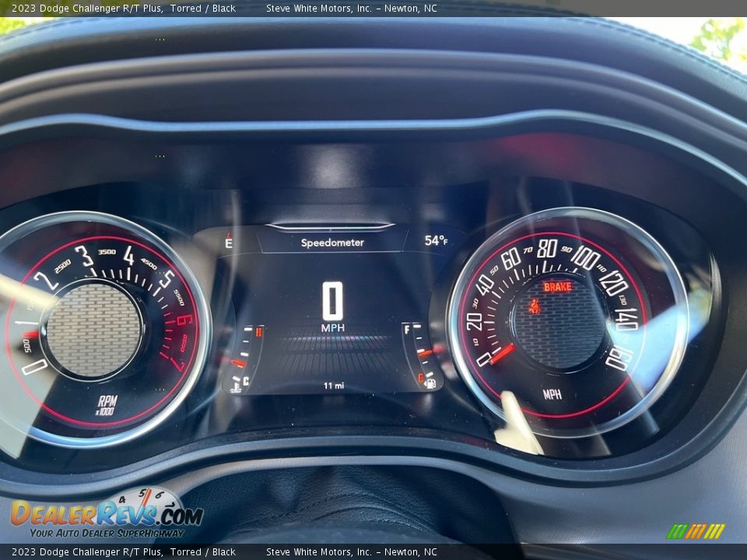
Task: Tap the red 6 redline mark on the tachometer
Action: (x=184, y=320)
